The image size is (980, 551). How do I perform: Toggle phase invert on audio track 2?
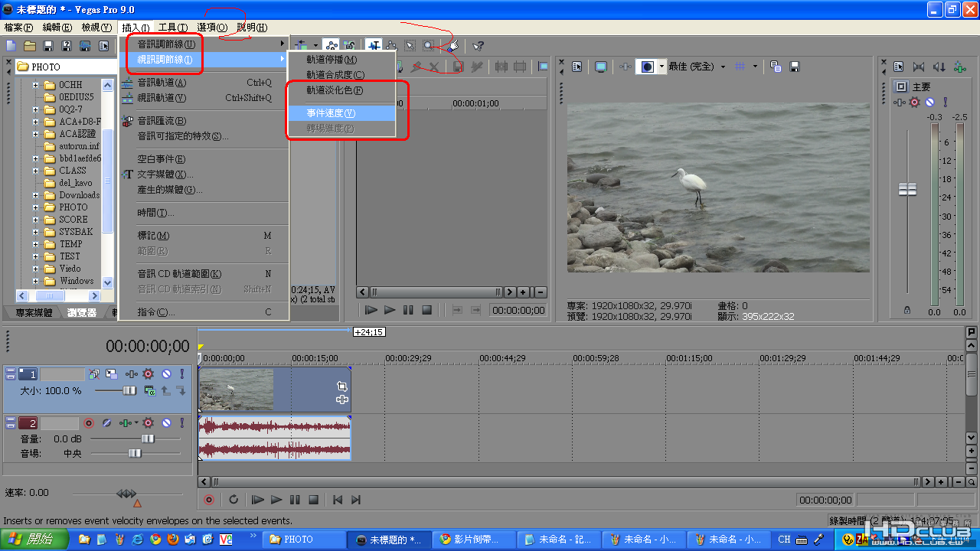(107, 423)
